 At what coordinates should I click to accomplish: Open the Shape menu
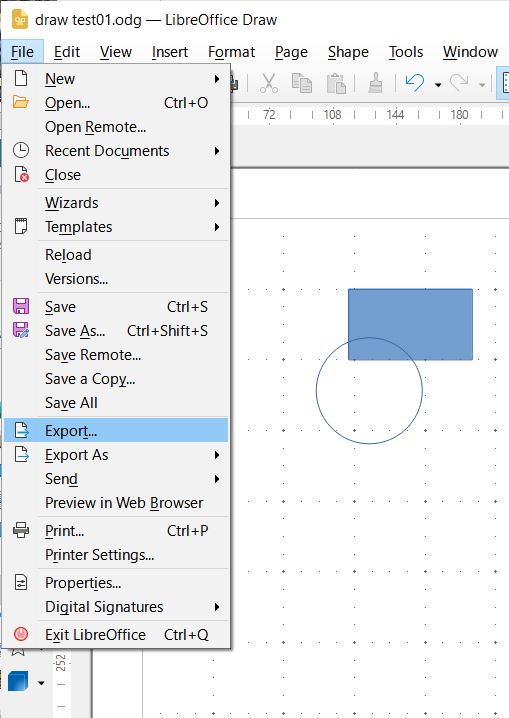pos(348,52)
